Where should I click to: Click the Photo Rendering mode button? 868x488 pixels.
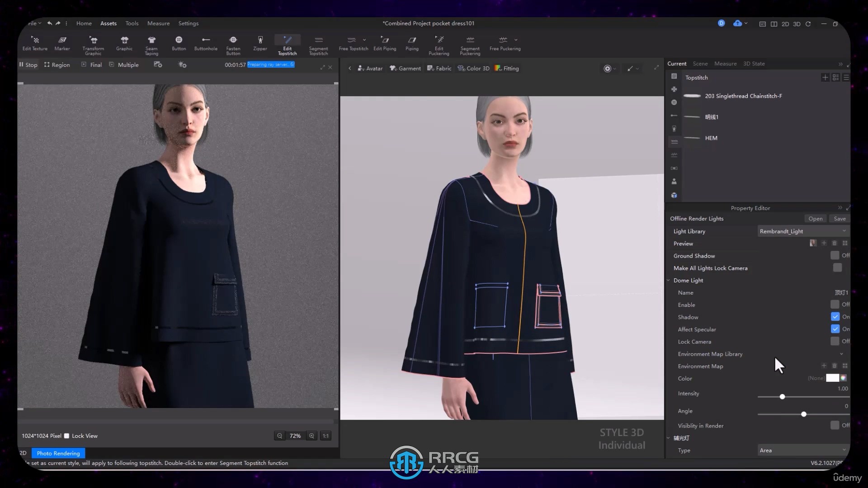(x=57, y=453)
